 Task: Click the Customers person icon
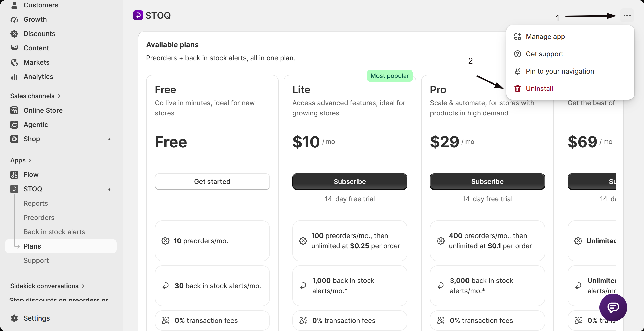click(x=14, y=5)
